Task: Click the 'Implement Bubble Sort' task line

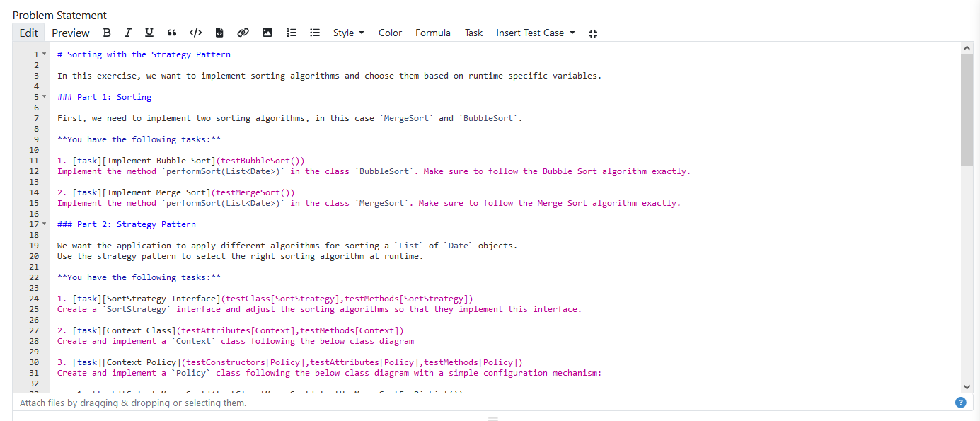Action: pyautogui.click(x=180, y=161)
